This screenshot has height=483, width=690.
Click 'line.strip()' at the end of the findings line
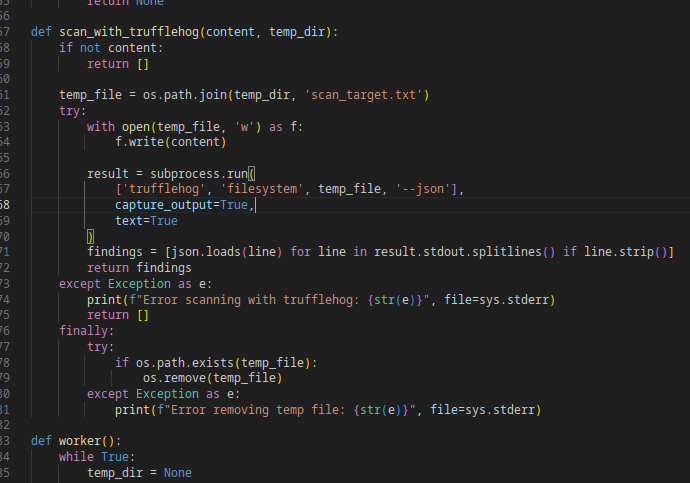click(625, 252)
